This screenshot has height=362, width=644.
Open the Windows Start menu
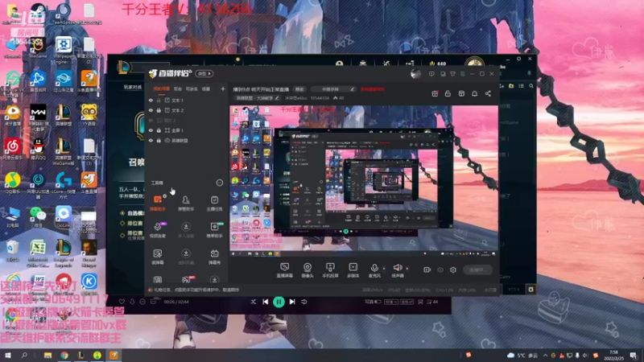[7, 355]
